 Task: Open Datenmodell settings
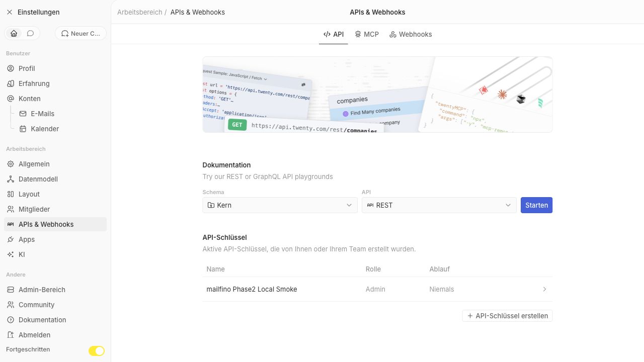tap(55, 179)
